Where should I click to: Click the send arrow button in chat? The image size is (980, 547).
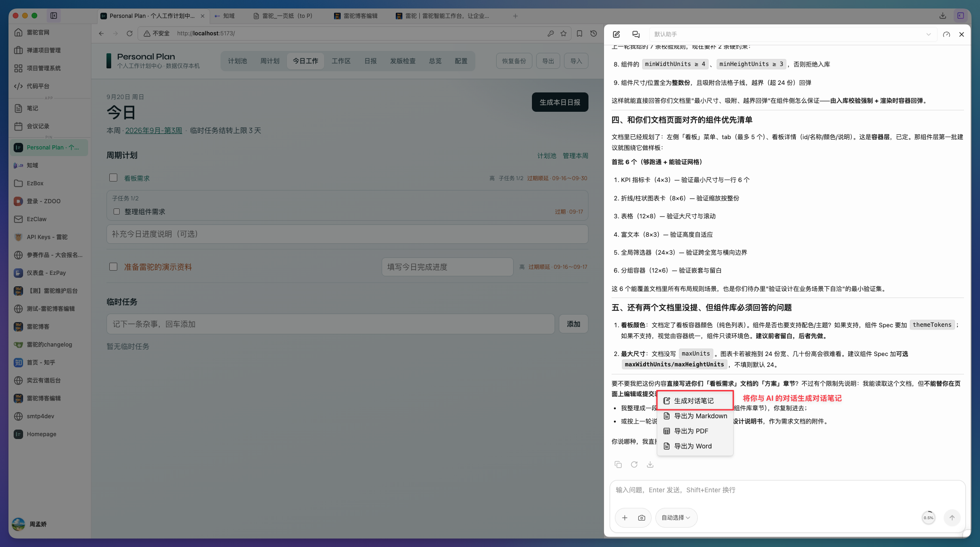point(952,518)
